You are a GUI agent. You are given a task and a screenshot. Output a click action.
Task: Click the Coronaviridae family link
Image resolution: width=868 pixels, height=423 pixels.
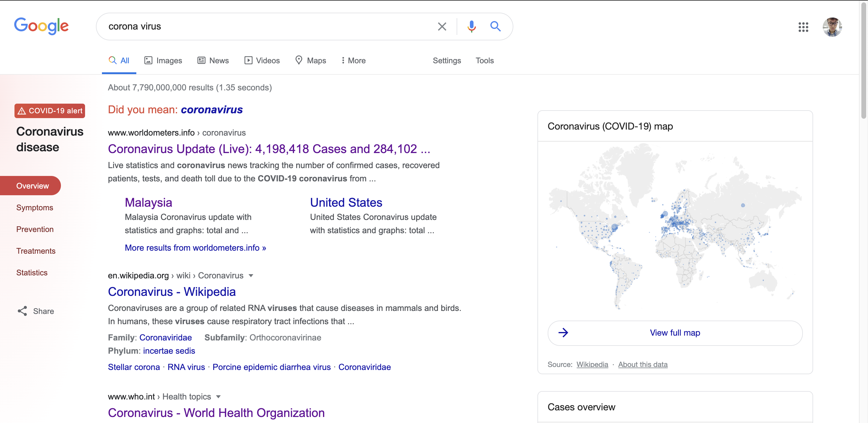click(x=166, y=337)
